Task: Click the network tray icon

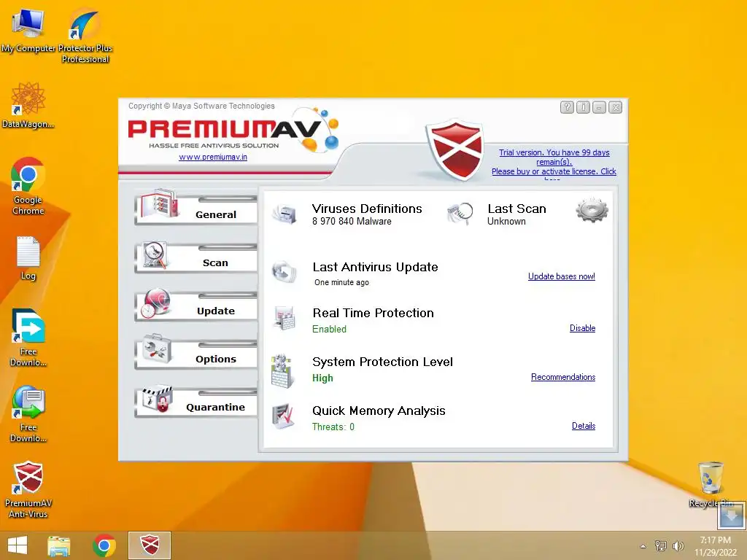Action: [x=661, y=545]
